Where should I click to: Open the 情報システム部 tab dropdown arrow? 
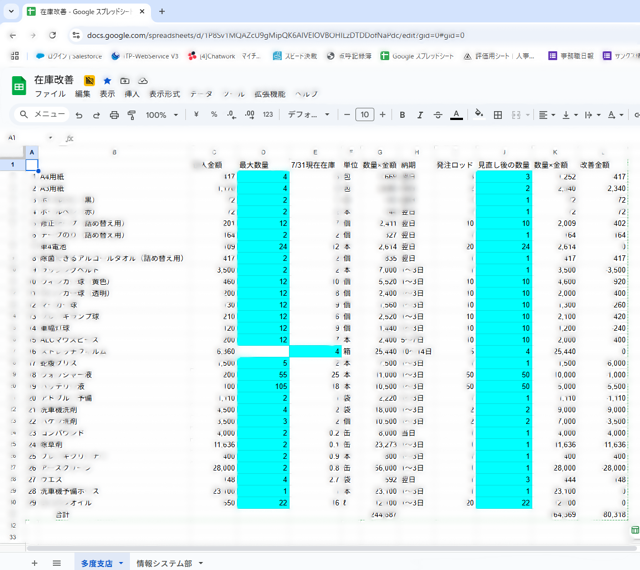(201, 563)
